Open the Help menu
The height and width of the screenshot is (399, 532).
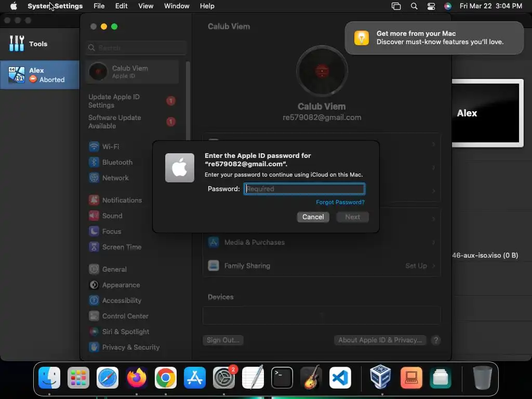tap(207, 6)
